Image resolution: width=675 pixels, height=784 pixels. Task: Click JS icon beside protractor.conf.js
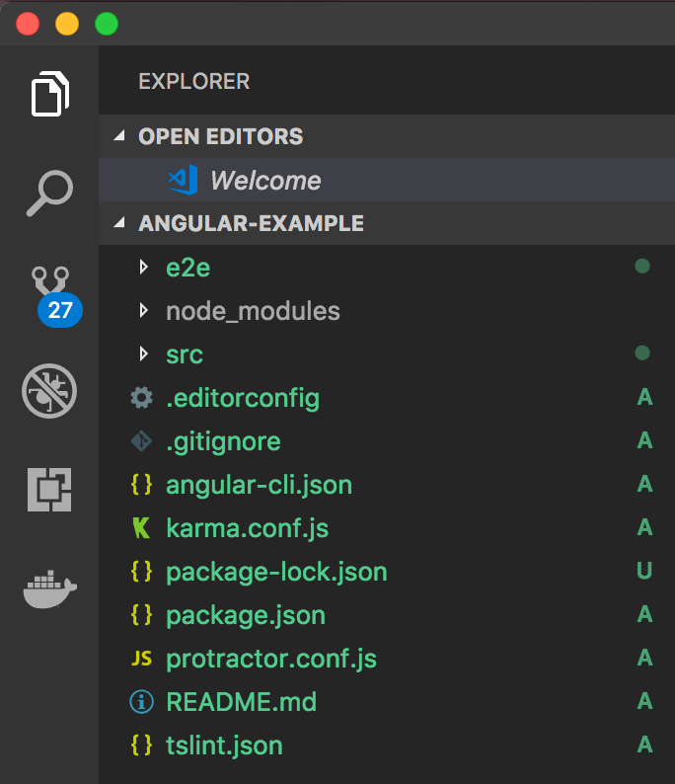[141, 659]
